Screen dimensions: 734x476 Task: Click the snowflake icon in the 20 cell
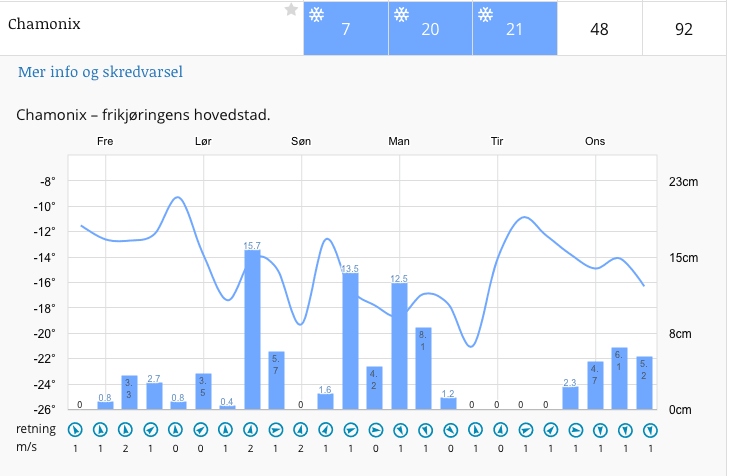(401, 15)
